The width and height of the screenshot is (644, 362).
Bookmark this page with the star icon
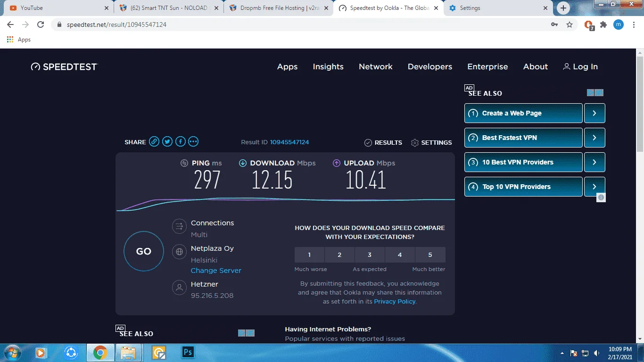click(x=570, y=25)
